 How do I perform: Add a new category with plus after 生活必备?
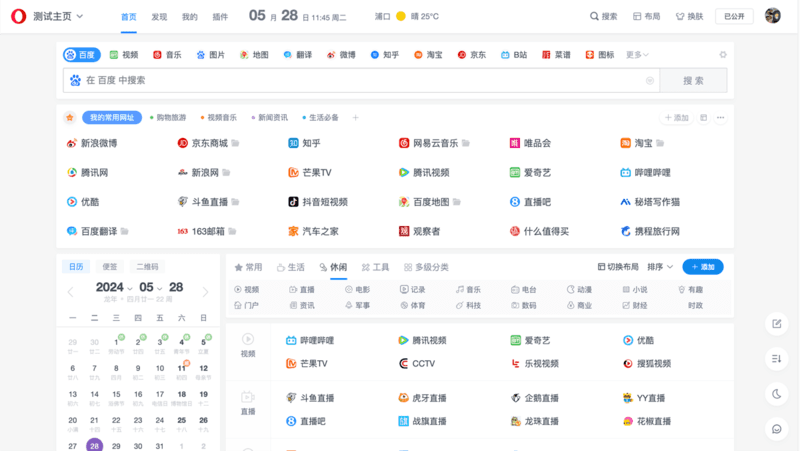(x=356, y=118)
